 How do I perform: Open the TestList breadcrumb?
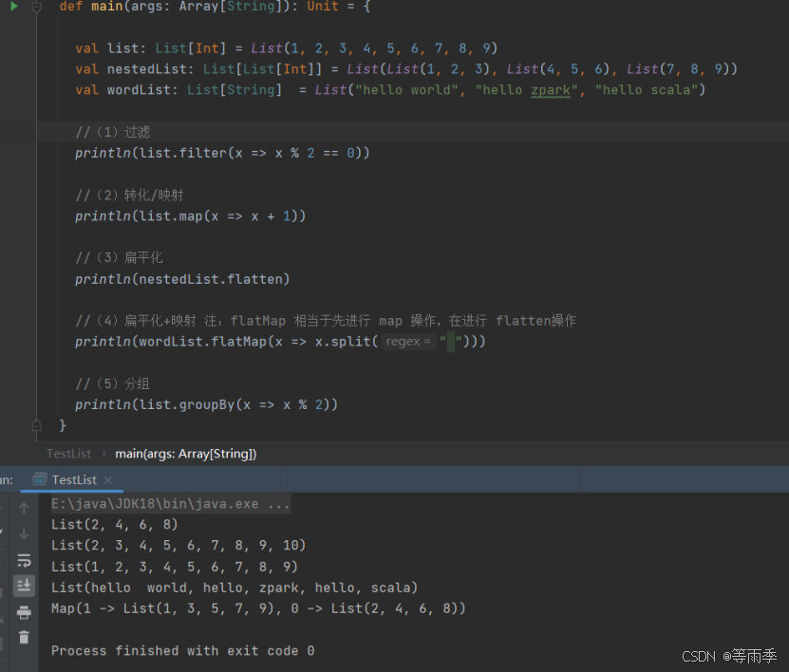69,454
